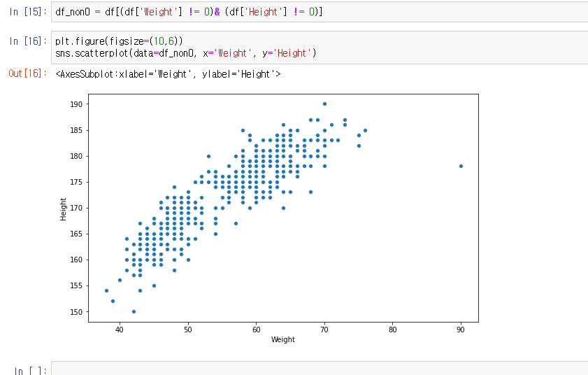Click the x-axis tick label 40
This screenshot has width=588, height=375.
click(120, 330)
